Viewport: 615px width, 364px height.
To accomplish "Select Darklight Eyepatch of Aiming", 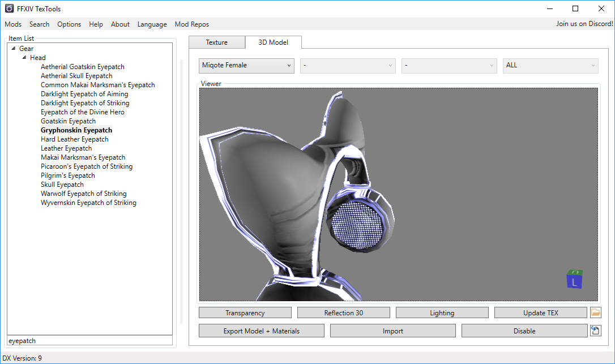I will tap(84, 94).
